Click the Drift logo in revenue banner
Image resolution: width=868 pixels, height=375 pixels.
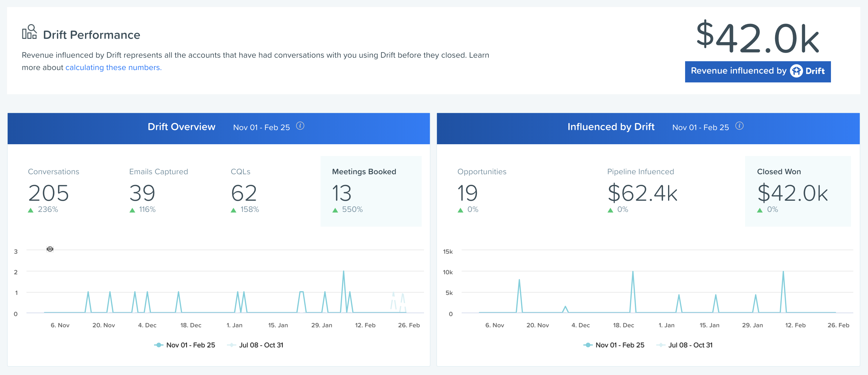(x=797, y=71)
